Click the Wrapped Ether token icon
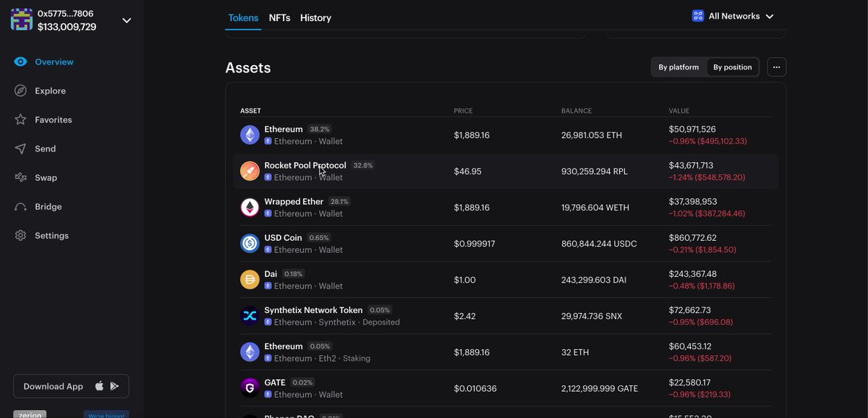This screenshot has width=868, height=418. [x=250, y=208]
